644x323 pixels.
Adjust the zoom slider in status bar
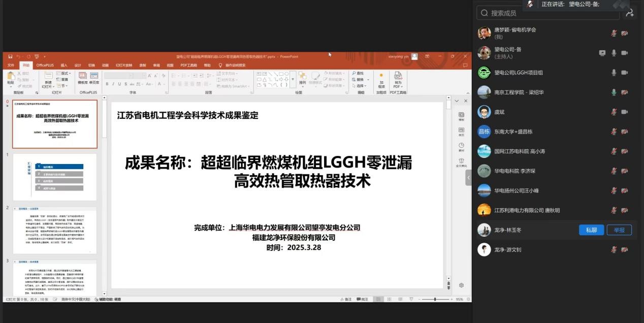point(435,300)
